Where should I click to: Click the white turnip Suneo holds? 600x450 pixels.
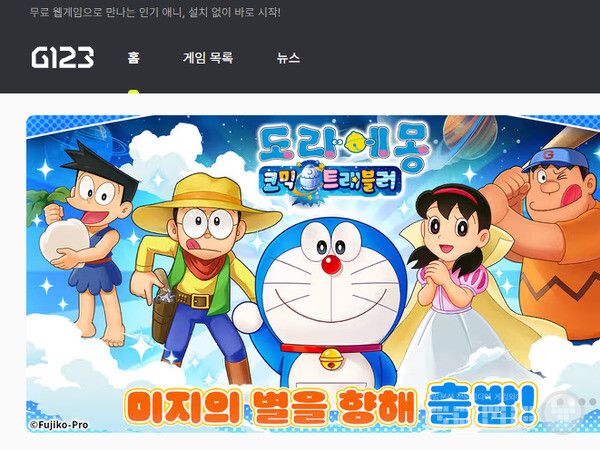tap(65, 239)
